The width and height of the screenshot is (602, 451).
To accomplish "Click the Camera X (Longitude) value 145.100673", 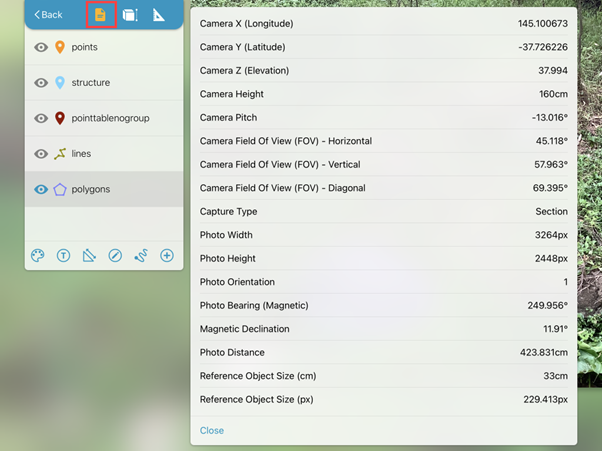I will click(x=542, y=23).
